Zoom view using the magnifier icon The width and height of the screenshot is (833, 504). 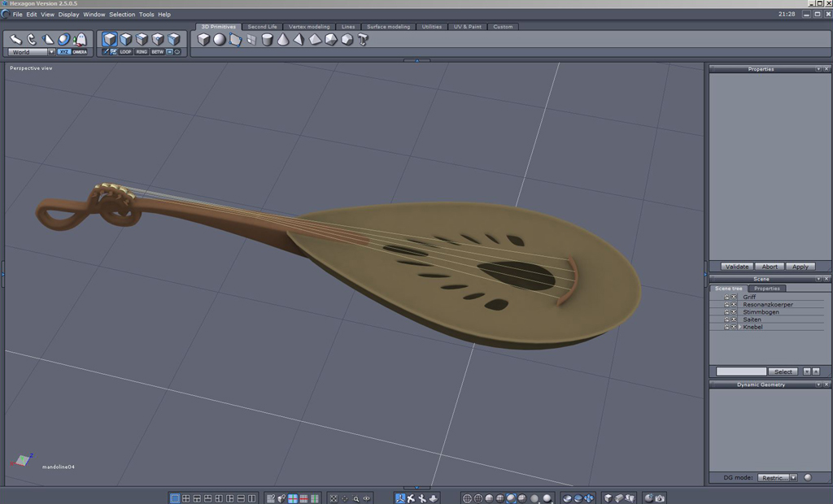coord(356,498)
